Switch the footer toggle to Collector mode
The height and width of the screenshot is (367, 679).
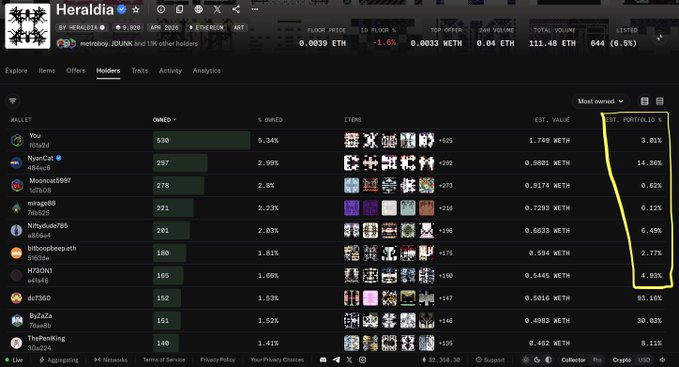point(573,360)
